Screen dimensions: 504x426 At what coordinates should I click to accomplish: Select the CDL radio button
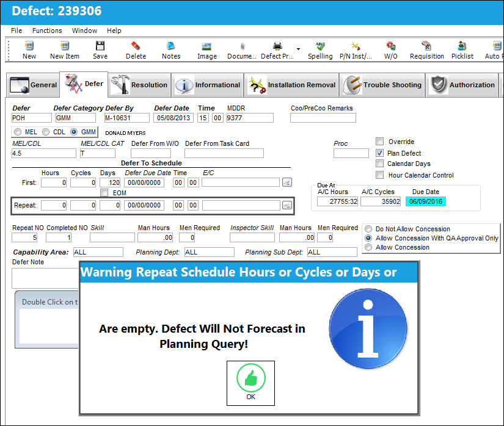pos(46,132)
